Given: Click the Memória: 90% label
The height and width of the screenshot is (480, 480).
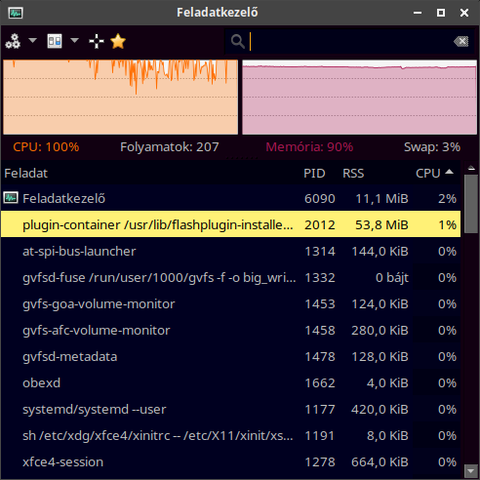Looking at the screenshot, I should (x=309, y=147).
